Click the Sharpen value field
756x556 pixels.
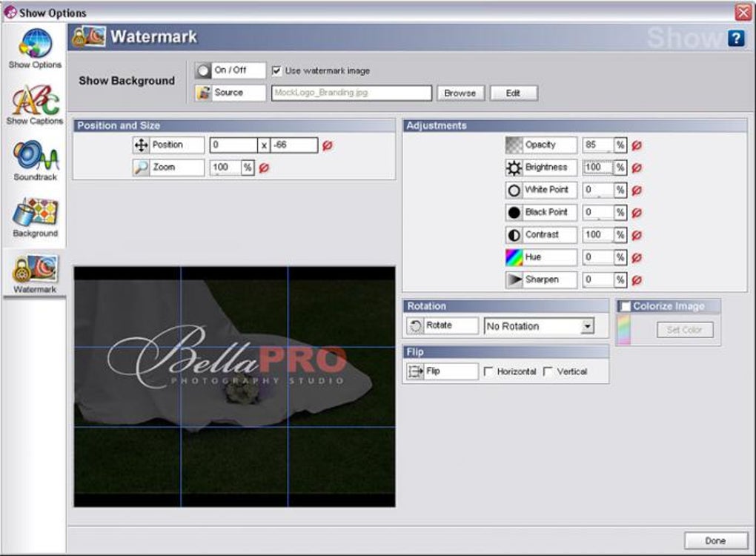click(598, 279)
